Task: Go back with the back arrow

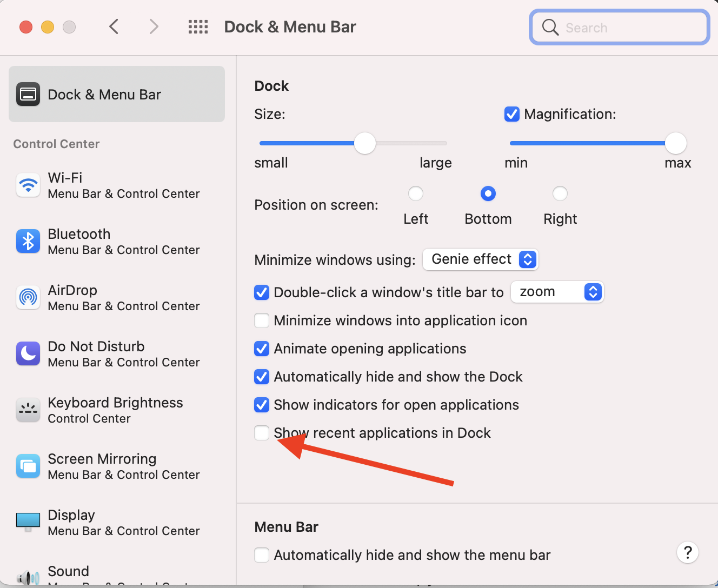Action: (114, 27)
